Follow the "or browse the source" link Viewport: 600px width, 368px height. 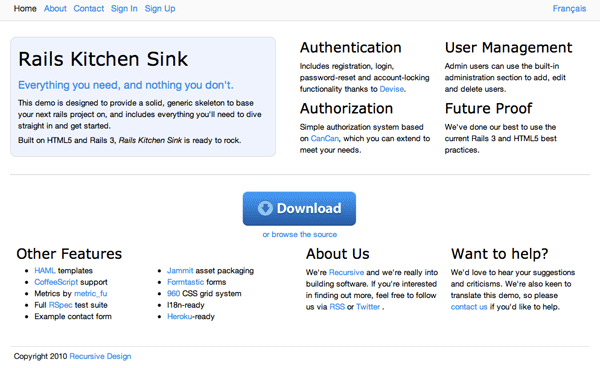point(300,234)
